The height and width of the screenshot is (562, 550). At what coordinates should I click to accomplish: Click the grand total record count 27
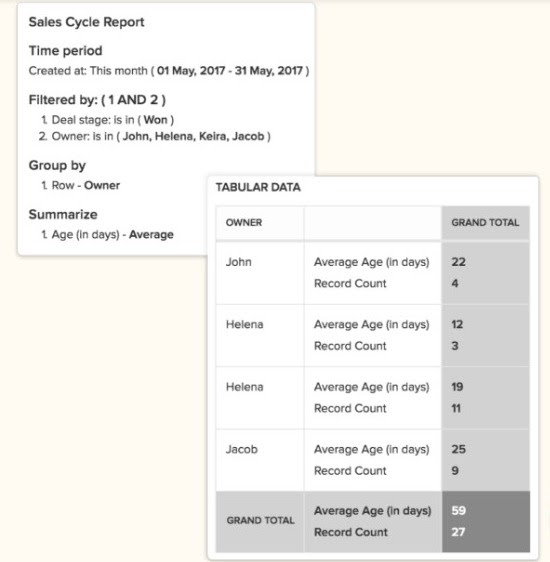coord(458,532)
